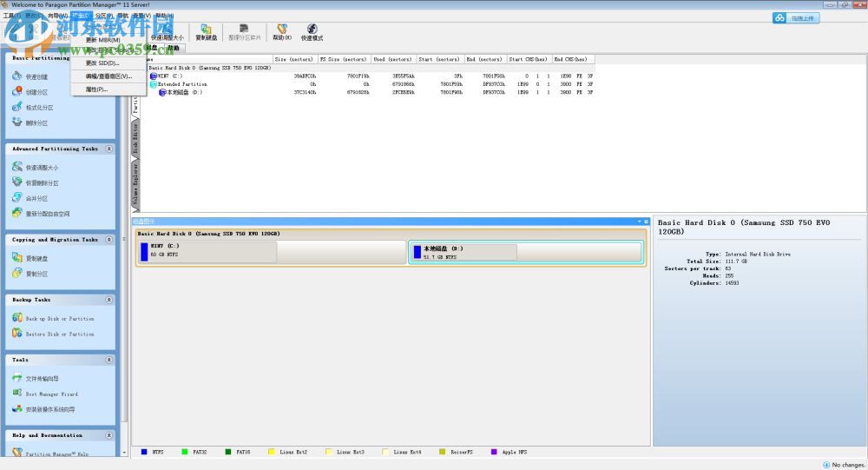Launch 安装新操作系统向导 install new OS wizard
This screenshot has width=868, height=470.
tap(43, 409)
